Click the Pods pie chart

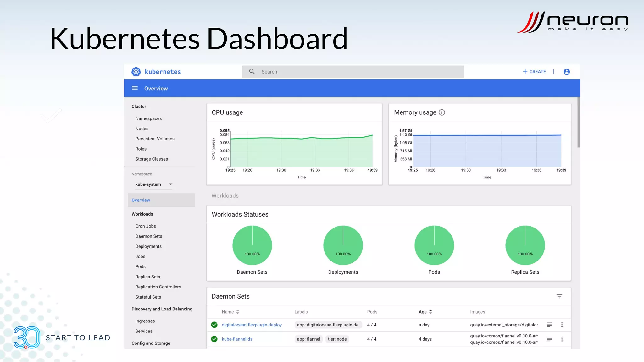point(434,245)
